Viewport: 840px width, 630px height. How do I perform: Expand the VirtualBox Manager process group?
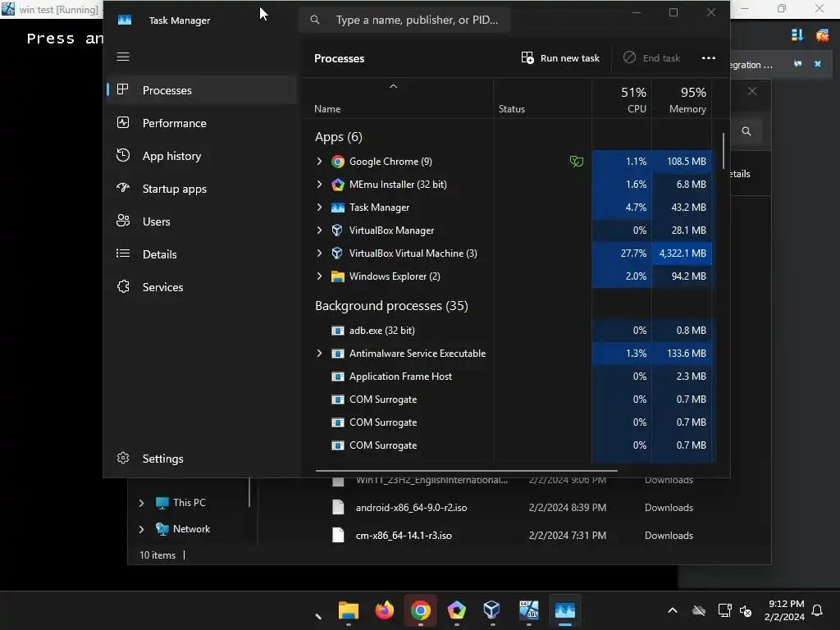[319, 231]
